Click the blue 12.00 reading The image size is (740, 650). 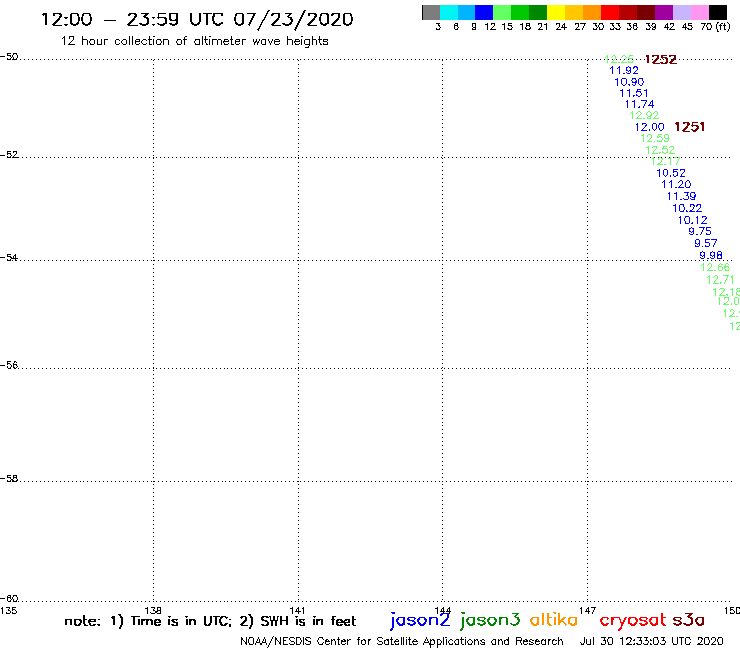pyautogui.click(x=649, y=127)
